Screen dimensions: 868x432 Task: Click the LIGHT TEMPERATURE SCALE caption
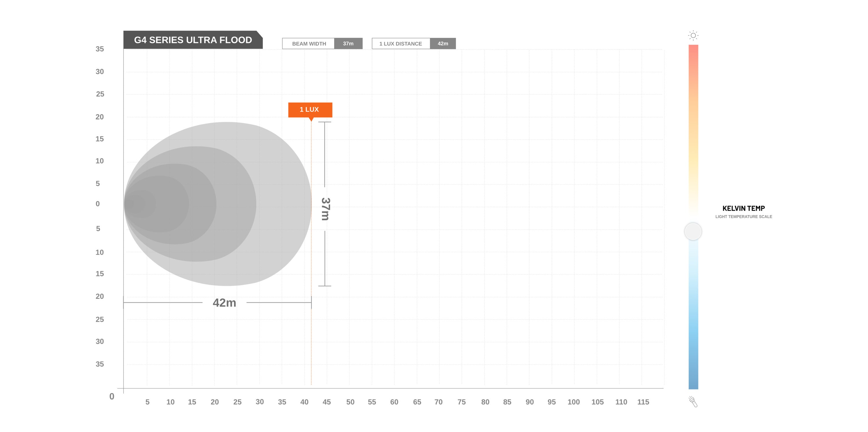(x=743, y=217)
